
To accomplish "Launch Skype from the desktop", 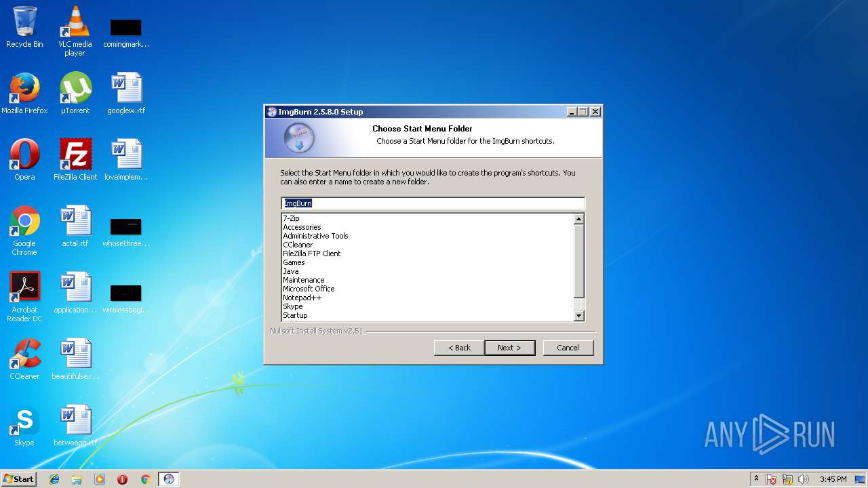I will (x=24, y=426).
